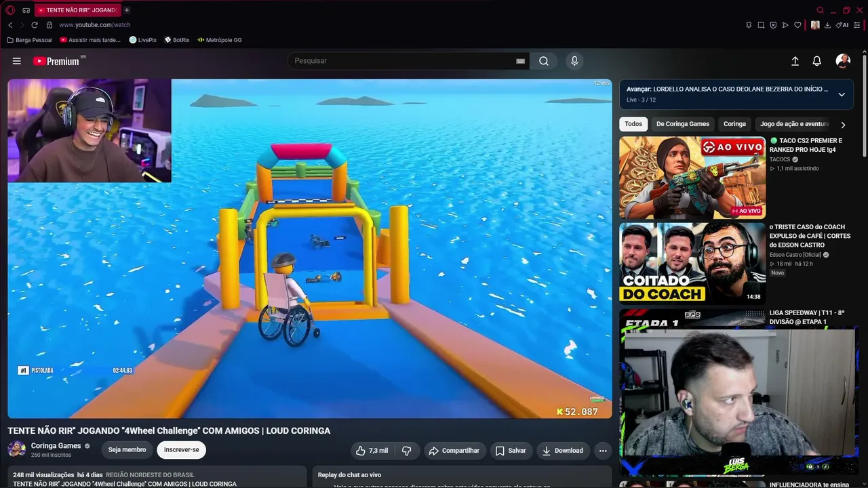
Task: Open Replay do chat ao vivo panel
Action: [x=462, y=477]
